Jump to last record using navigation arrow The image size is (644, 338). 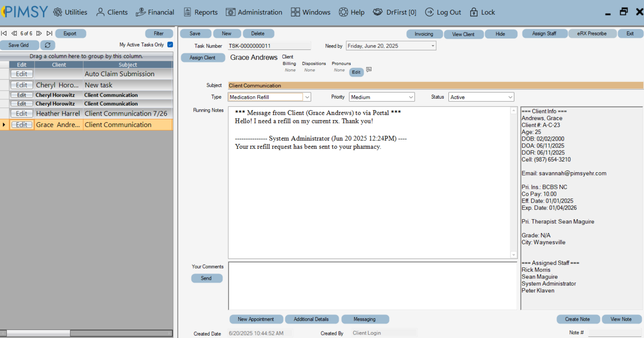pyautogui.click(x=50, y=33)
